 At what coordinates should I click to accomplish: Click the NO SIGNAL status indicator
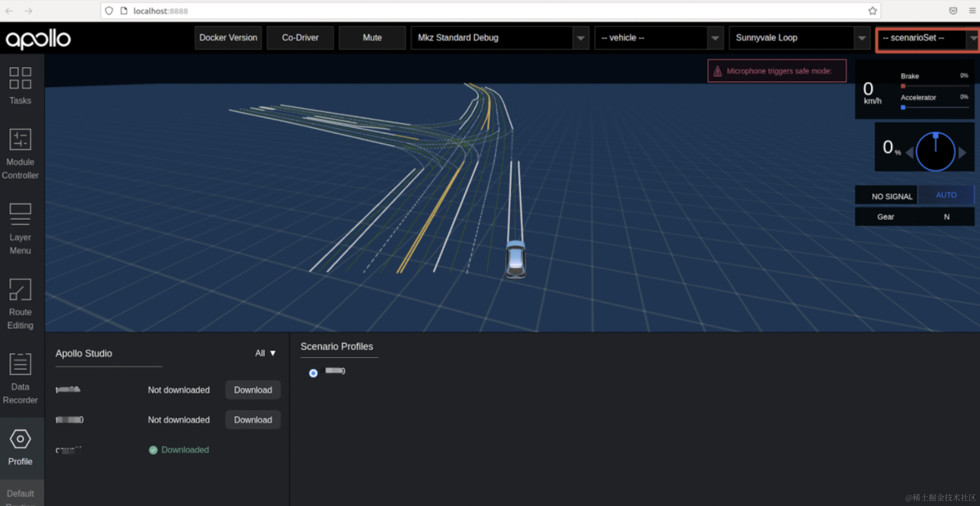(x=886, y=195)
